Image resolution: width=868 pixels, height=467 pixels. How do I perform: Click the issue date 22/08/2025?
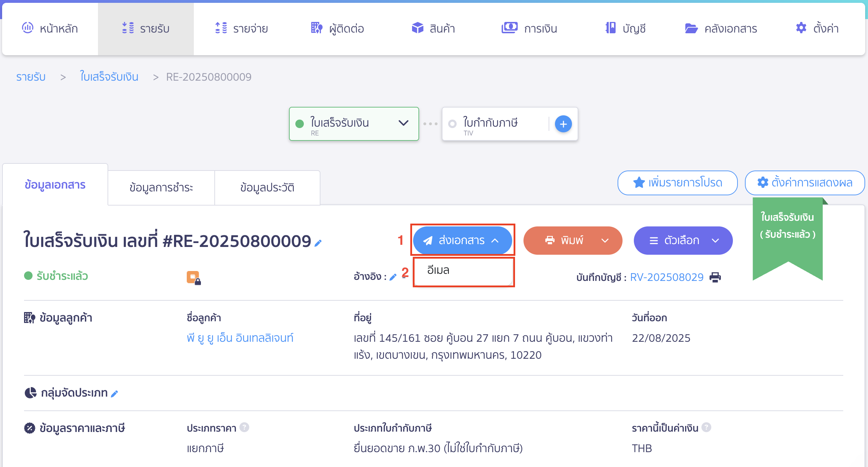click(661, 338)
